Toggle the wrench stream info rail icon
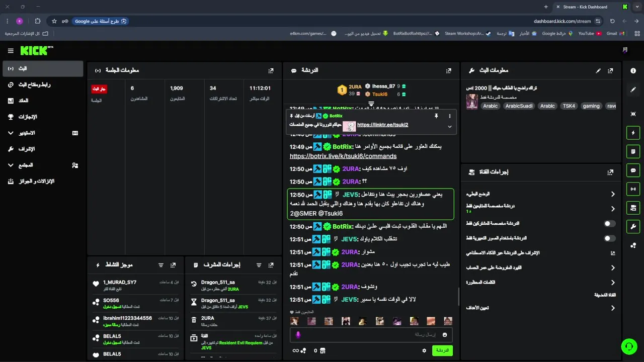This screenshot has height=362, width=644. point(633,226)
